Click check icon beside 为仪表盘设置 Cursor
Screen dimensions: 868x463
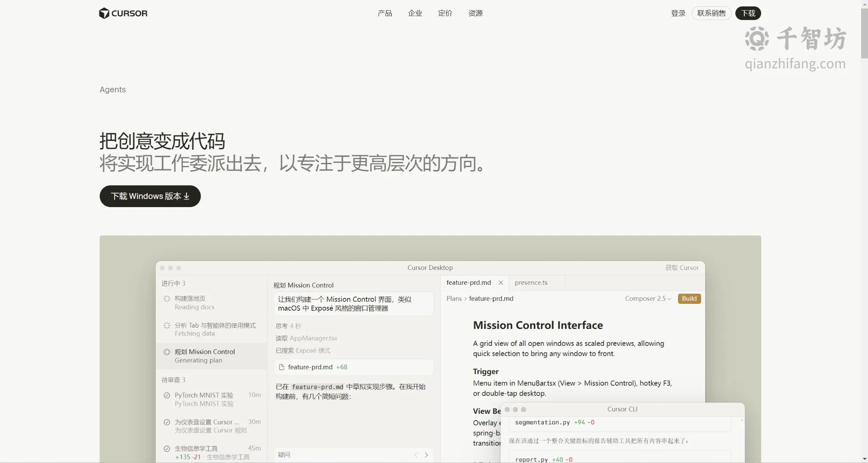pos(167,422)
